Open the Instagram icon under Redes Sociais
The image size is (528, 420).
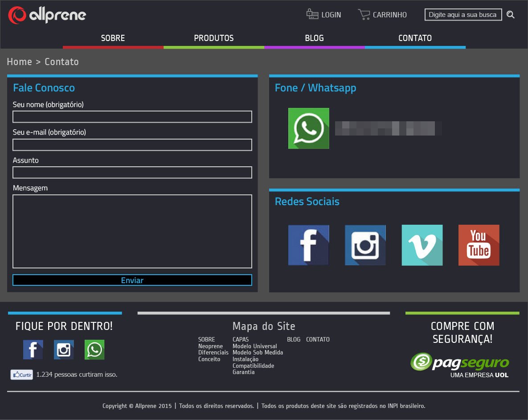click(365, 245)
